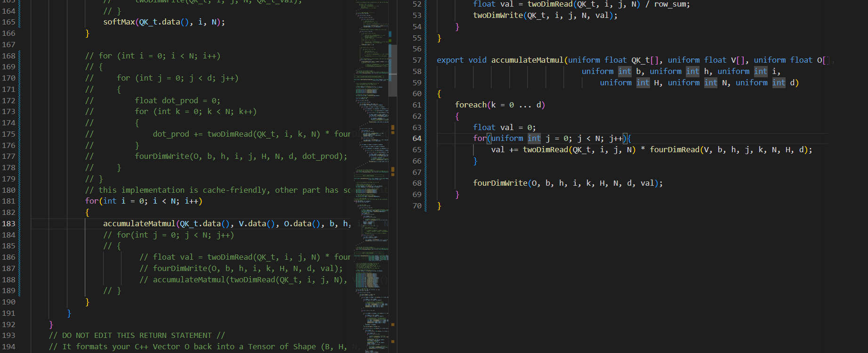
Task: Select line number 168 in left editor gutter
Action: pyautogui.click(x=9, y=56)
